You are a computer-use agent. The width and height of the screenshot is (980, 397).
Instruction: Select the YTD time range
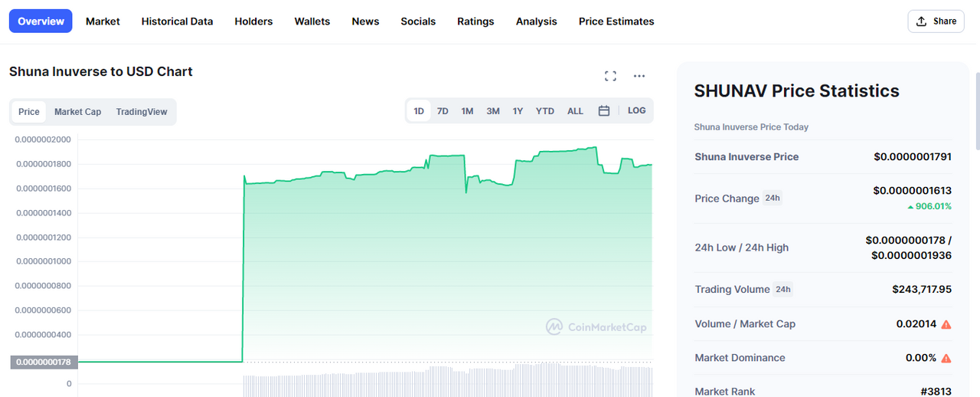[x=545, y=111]
